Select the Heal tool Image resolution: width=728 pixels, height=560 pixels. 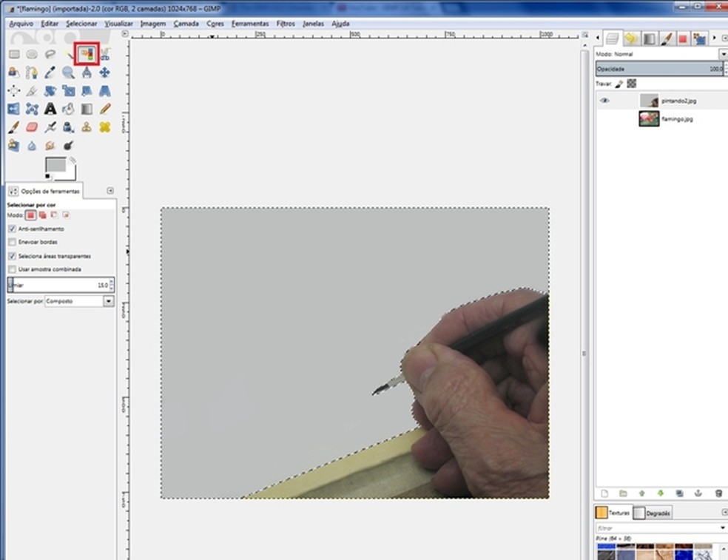tap(105, 127)
